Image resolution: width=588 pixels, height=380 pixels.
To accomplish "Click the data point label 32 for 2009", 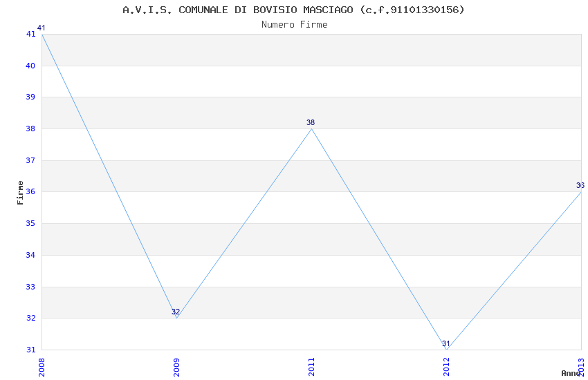I will (x=176, y=312).
